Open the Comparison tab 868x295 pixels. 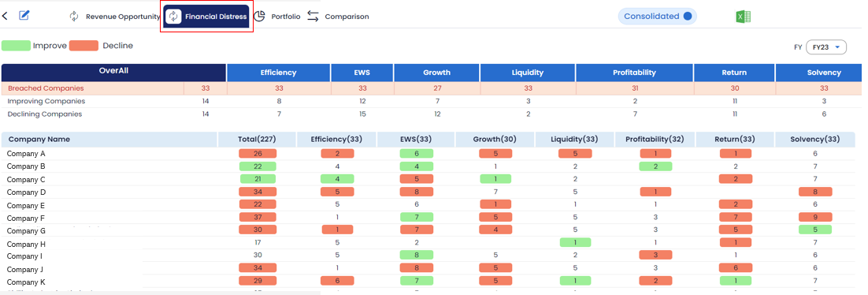[x=347, y=17]
